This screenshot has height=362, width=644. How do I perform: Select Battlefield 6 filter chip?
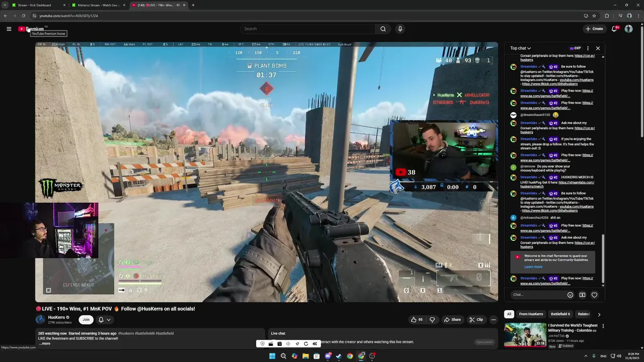(x=560, y=314)
